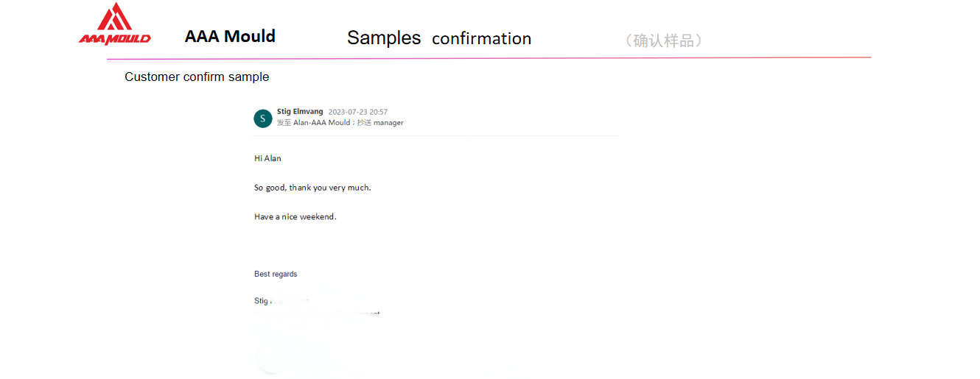Click the email timestamp 2023-07-23 20:57
The width and height of the screenshot is (980, 379).
(357, 112)
